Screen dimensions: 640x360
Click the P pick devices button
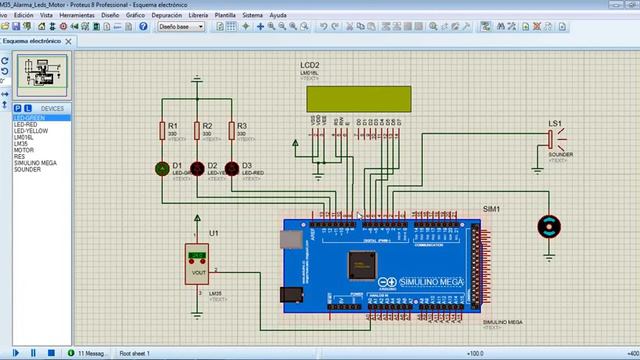coord(17,108)
